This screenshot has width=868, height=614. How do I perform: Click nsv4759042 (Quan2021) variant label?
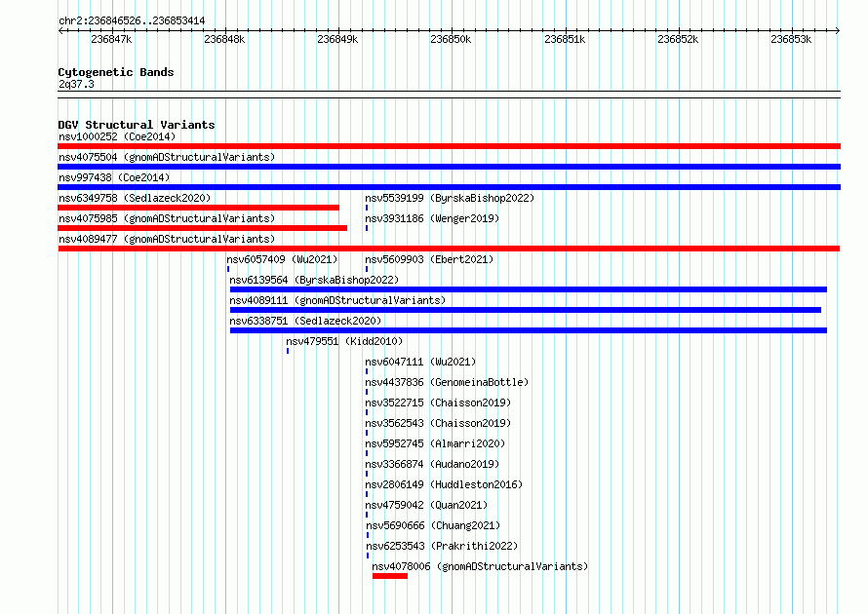[426, 505]
